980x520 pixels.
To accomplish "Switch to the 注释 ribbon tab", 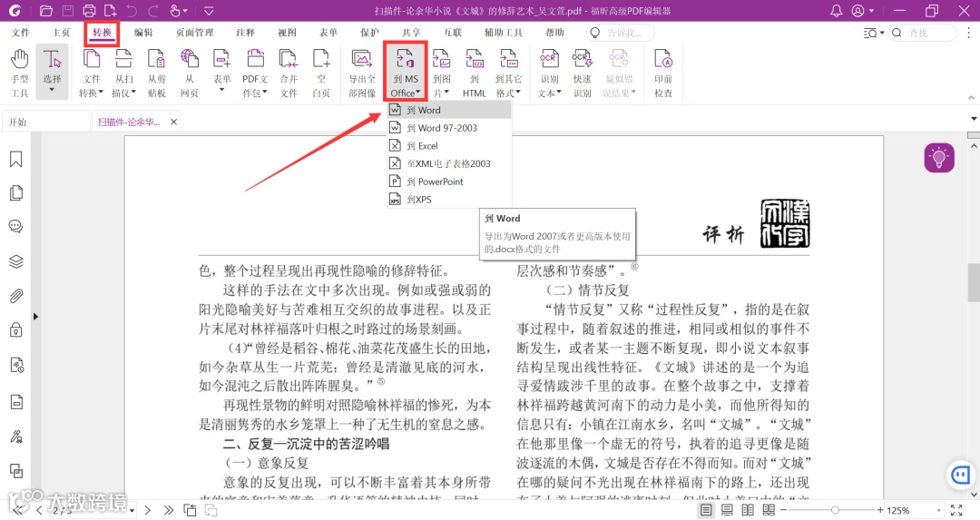I will pos(246,33).
